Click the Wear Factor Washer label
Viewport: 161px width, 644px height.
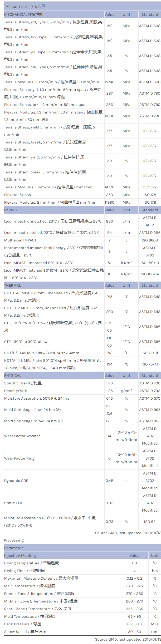click(22, 436)
